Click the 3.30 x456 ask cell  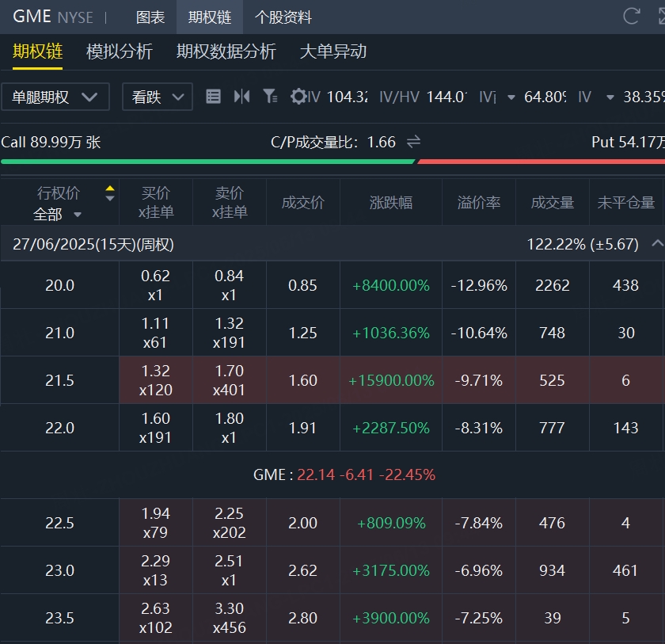pyautogui.click(x=230, y=618)
